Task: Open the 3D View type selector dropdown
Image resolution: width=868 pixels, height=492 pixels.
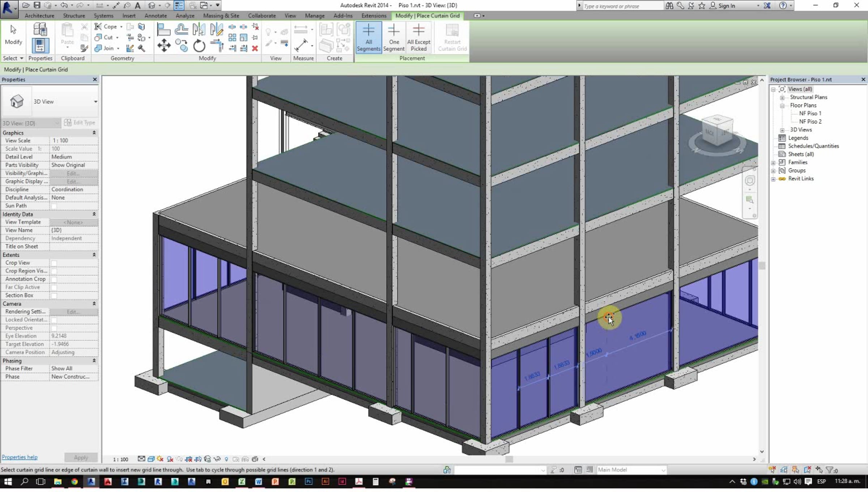Action: point(95,102)
